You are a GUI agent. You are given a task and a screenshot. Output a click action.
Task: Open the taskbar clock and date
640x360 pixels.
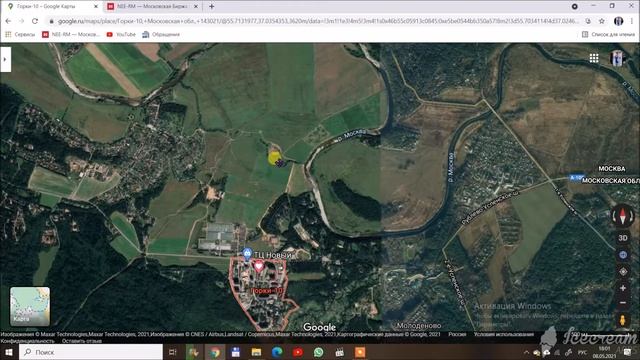pyautogui.click(x=604, y=352)
